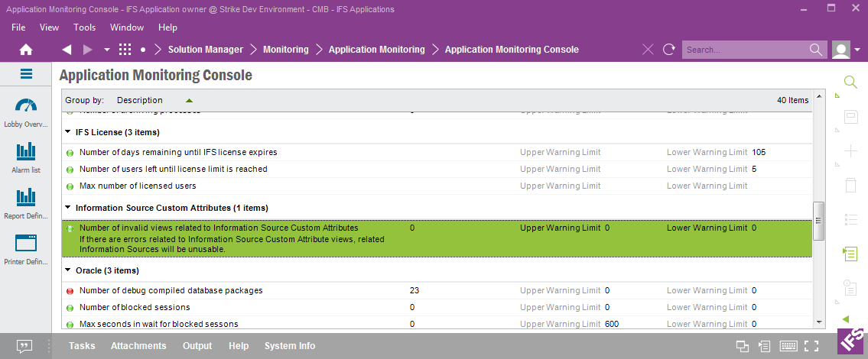
Task: Collapse the IFS License group
Action: point(67,133)
